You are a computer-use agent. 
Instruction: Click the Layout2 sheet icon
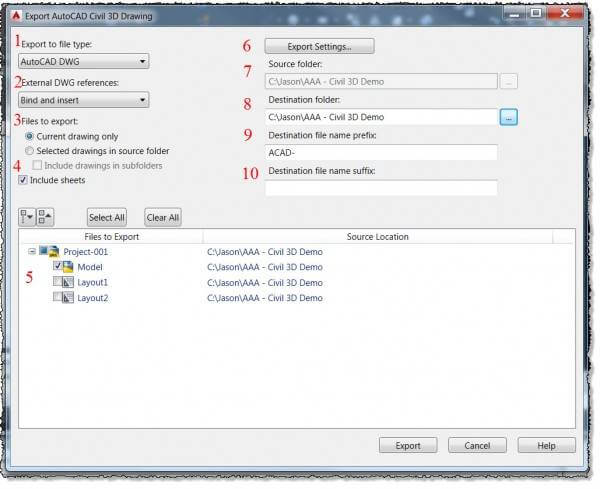point(67,298)
